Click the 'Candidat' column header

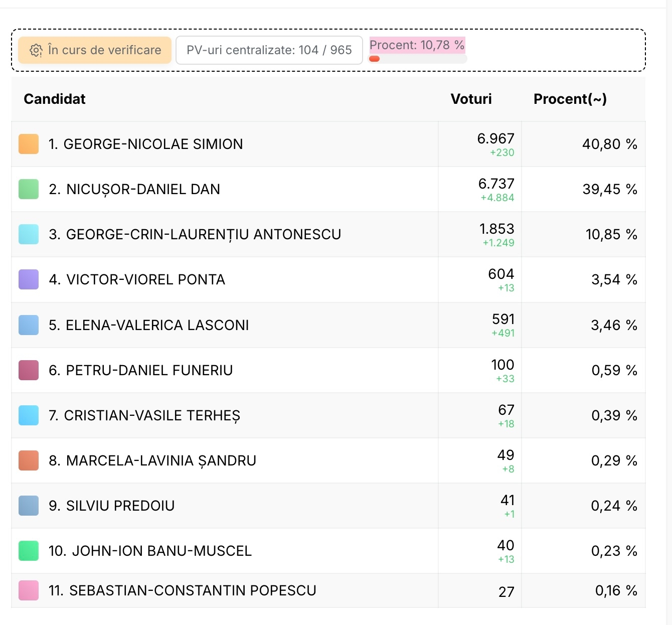coord(55,99)
